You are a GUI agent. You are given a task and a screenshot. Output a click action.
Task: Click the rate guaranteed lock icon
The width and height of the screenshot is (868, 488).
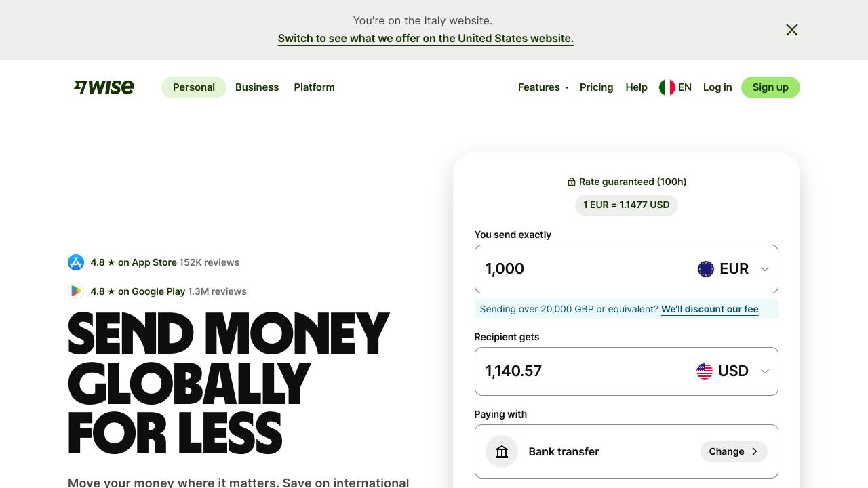[572, 182]
